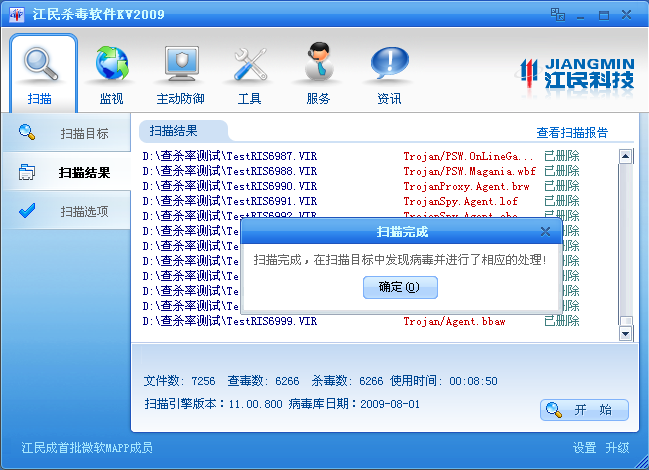Select 扫描选项 in the sidebar
This screenshot has height=470, width=649.
pyautogui.click(x=66, y=211)
